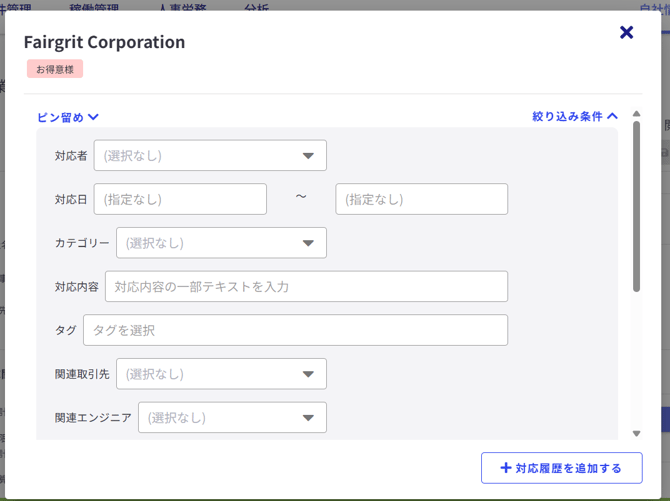
Task: Focus the 対応内容 text input
Action: pos(306,286)
